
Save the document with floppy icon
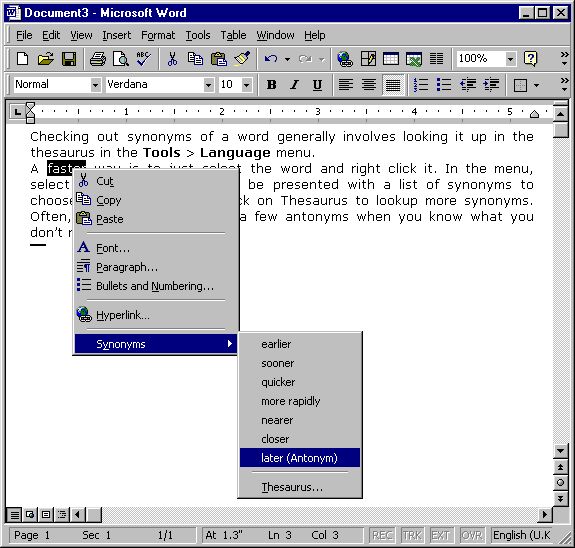click(x=69, y=59)
